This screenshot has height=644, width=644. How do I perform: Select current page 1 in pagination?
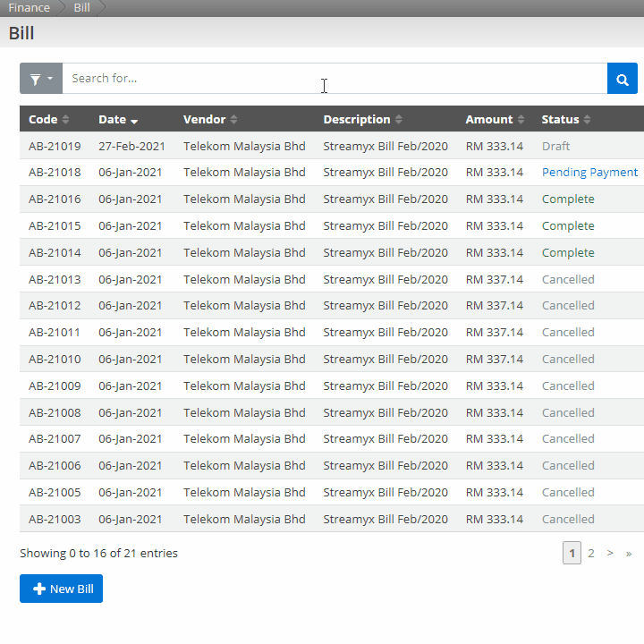(x=572, y=554)
